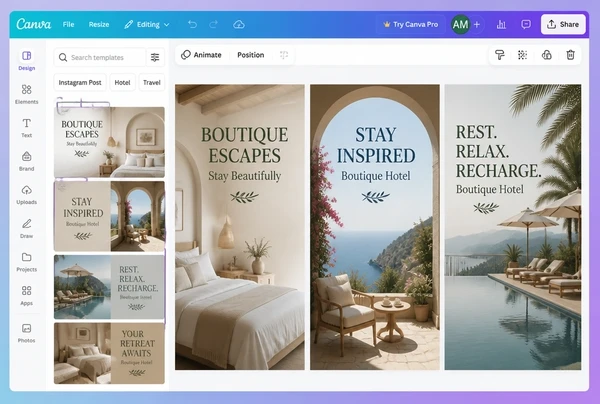Open the Position panel
This screenshot has height=404, width=600.
pos(251,55)
